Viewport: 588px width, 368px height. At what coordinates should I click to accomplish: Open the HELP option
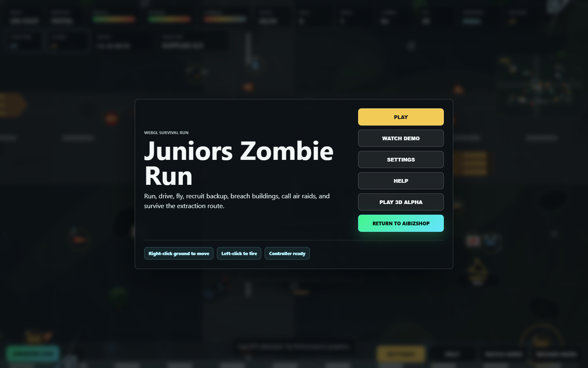(401, 181)
